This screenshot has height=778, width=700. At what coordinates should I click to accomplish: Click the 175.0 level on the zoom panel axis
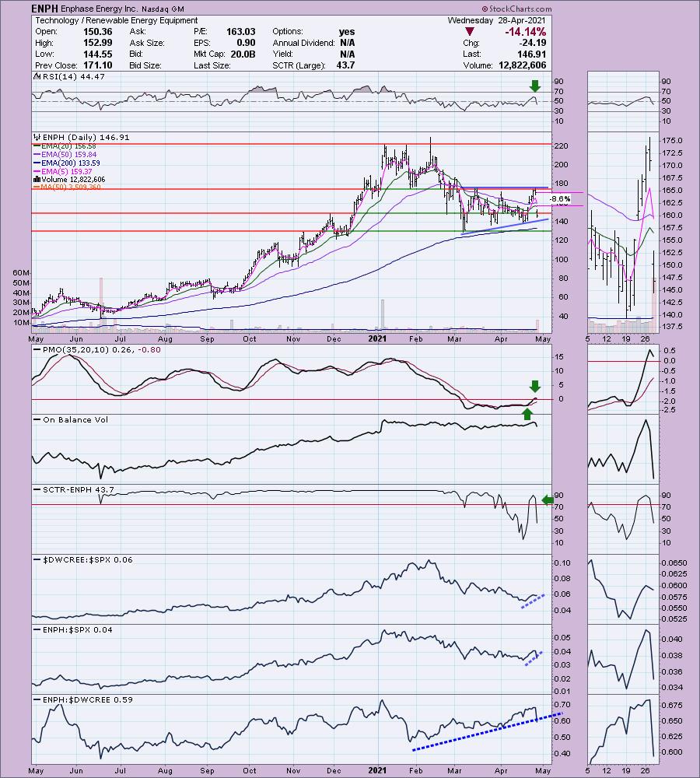pyautogui.click(x=672, y=141)
